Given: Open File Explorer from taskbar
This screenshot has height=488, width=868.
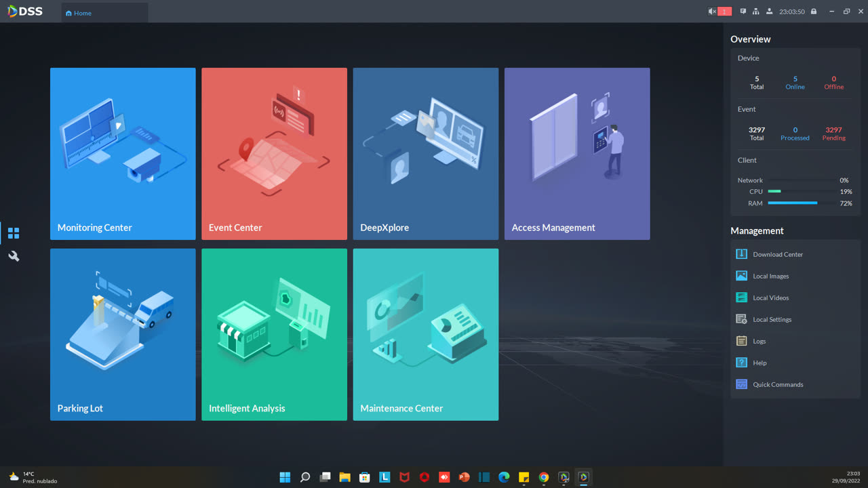Looking at the screenshot, I should pyautogui.click(x=344, y=477).
